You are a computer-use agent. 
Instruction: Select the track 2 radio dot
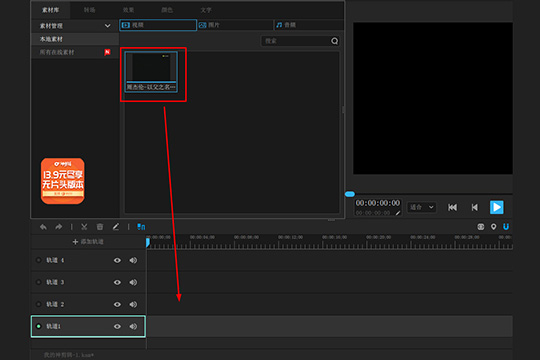coord(39,305)
